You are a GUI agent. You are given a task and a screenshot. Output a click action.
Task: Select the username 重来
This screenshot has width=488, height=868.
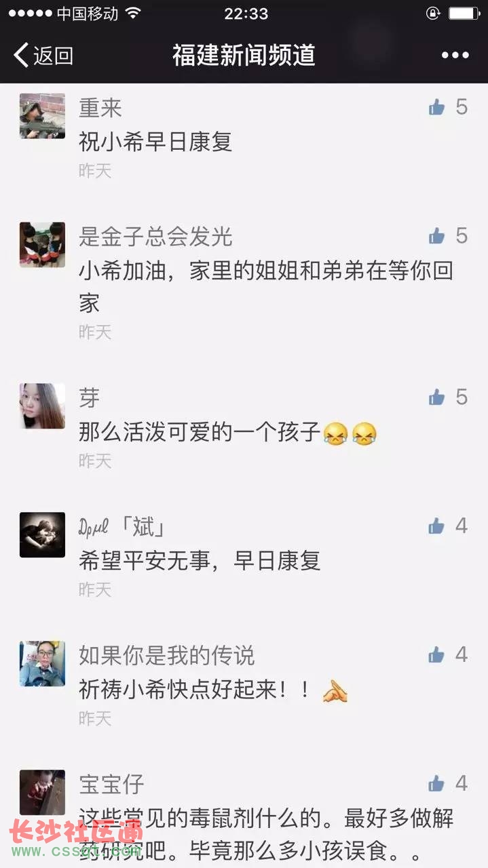100,107
